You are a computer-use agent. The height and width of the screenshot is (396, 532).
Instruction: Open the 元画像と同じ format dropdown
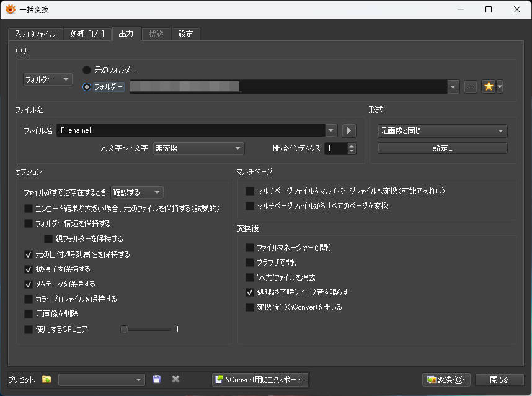[x=442, y=130]
